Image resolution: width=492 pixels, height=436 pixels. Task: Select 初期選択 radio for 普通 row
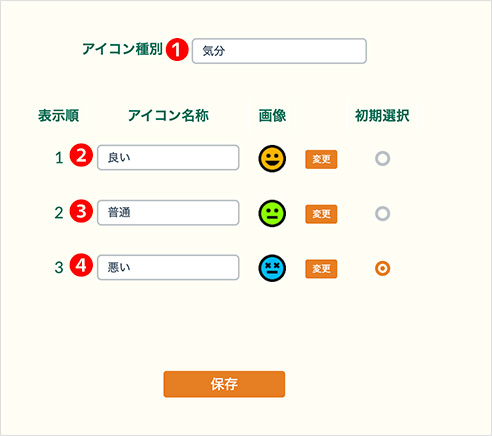(382, 213)
